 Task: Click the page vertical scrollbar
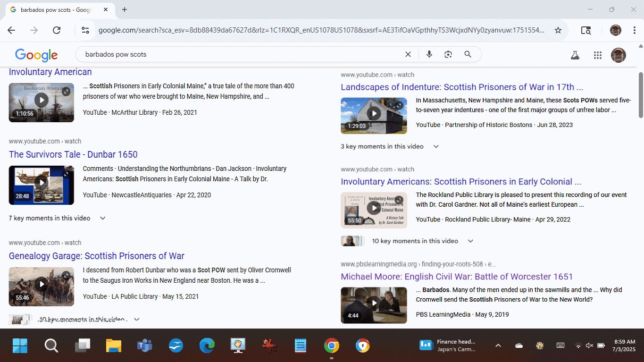click(640, 94)
